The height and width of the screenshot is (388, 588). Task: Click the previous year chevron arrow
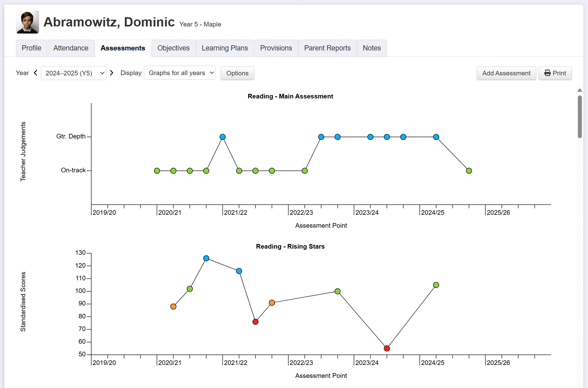36,73
